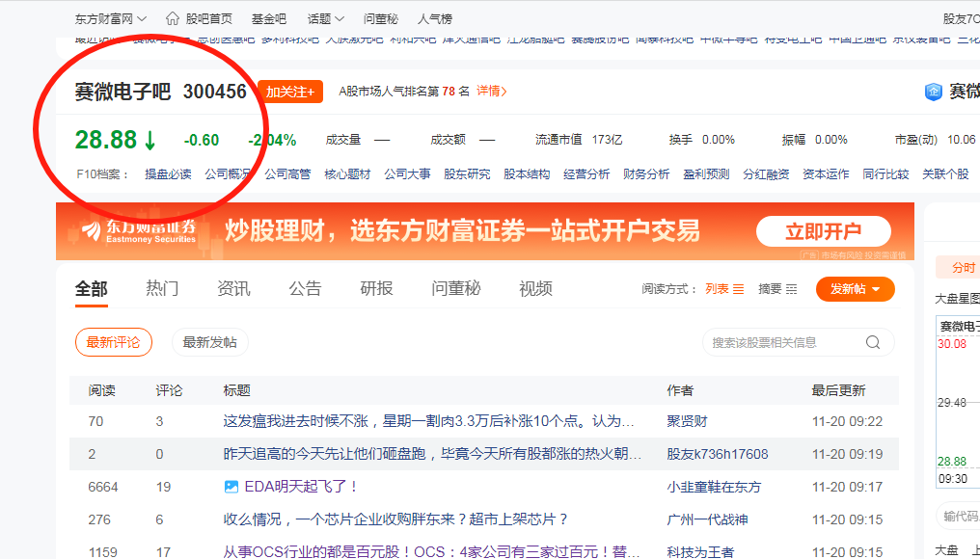Click the stock code 300456
The height and width of the screenshot is (559, 980).
point(215,92)
